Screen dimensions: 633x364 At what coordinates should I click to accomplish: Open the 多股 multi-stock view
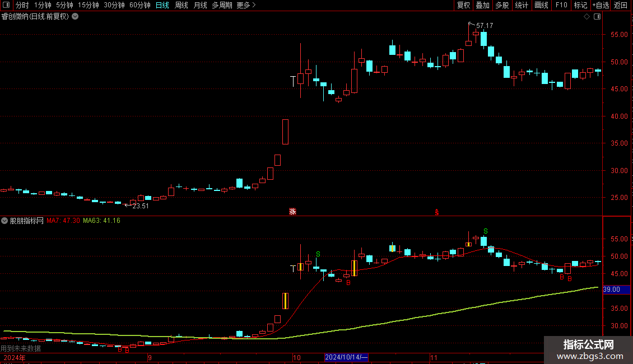[502, 5]
